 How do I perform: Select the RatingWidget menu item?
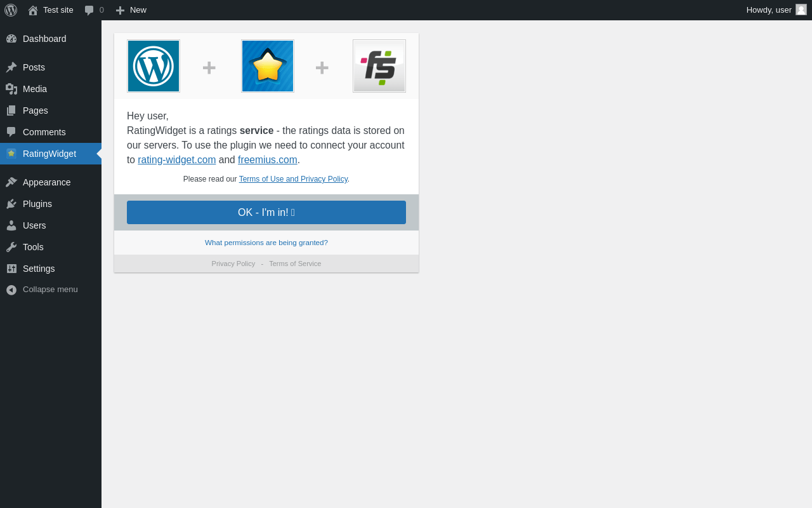coord(51,154)
